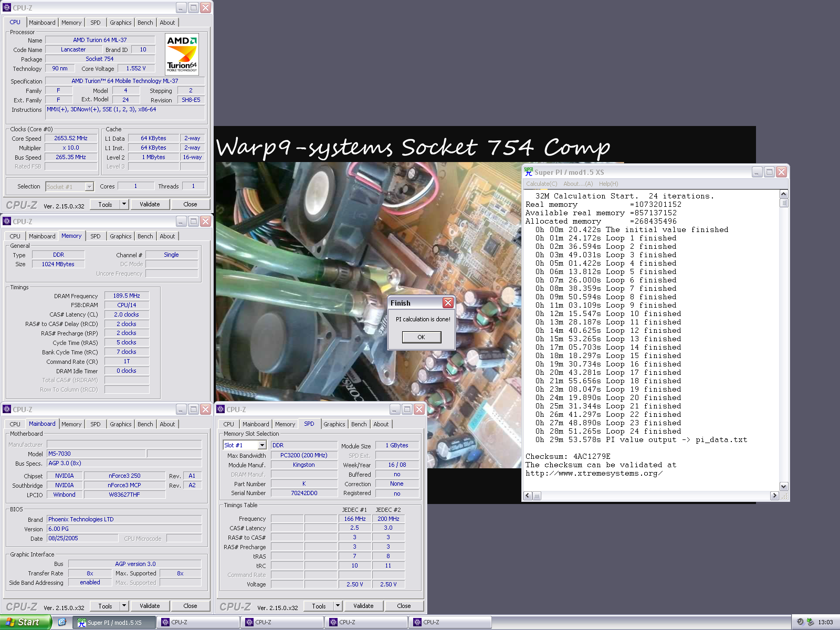Screen dimensions: 840x630
Task: Click the xtremesystems.org URL text
Action: pos(594,474)
